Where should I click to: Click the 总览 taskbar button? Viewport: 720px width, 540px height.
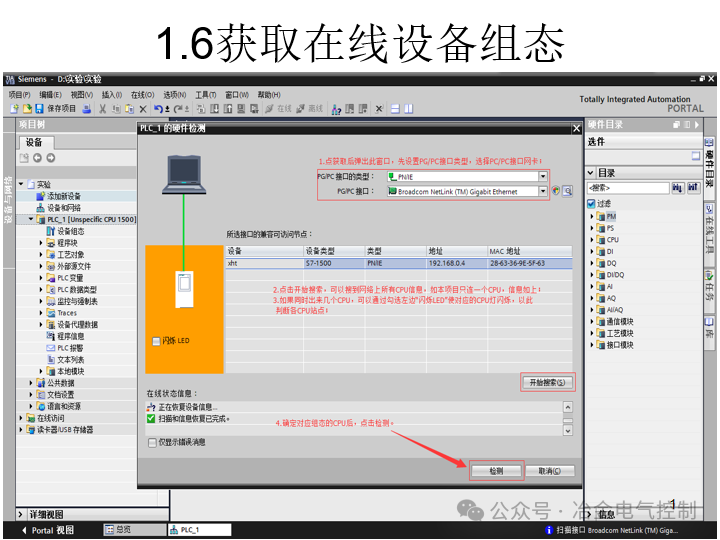click(x=135, y=529)
